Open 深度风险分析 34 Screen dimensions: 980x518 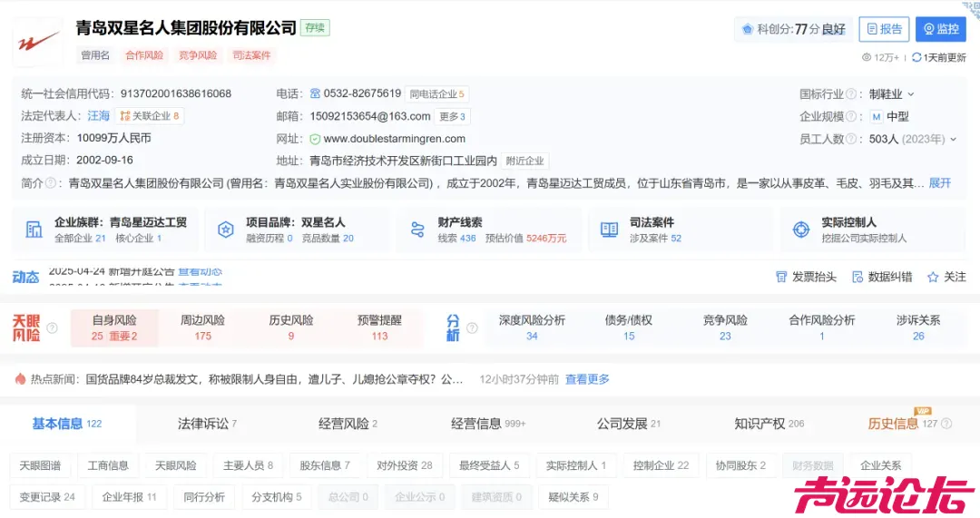532,327
